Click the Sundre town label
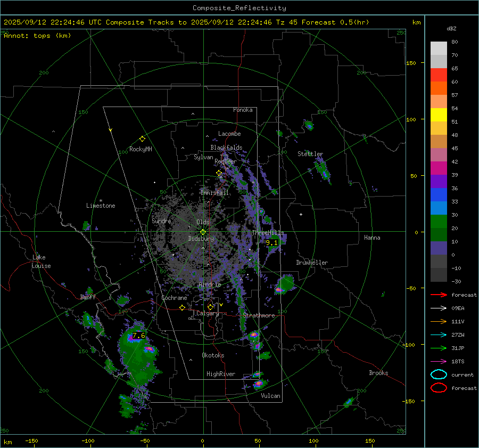This screenshot has height=448, width=479. [161, 221]
